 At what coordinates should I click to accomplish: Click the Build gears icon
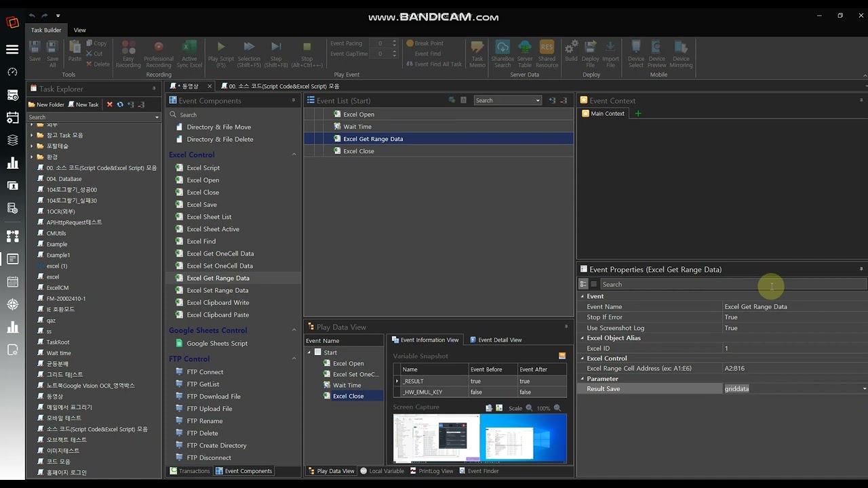click(572, 52)
